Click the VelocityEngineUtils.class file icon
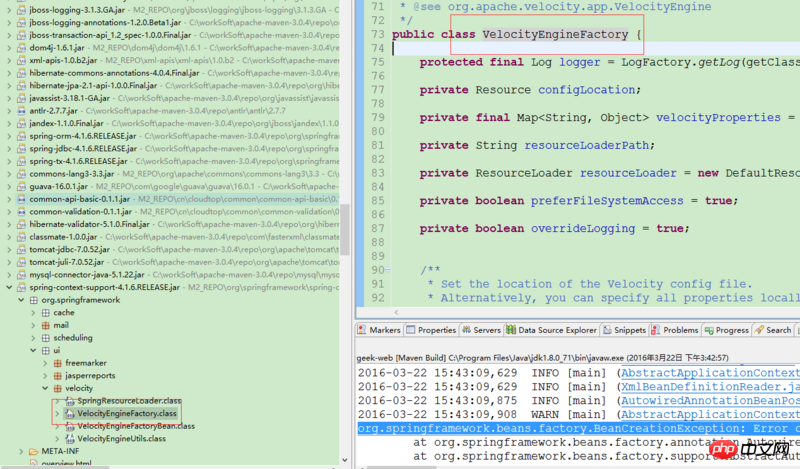The width and height of the screenshot is (800, 469). 70,438
